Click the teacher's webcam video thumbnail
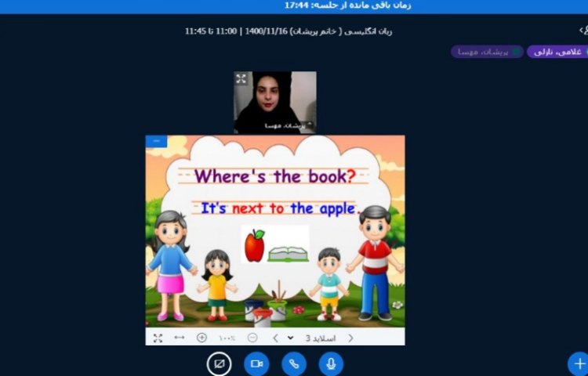Screen dimensions: 588x376 coord(275,102)
